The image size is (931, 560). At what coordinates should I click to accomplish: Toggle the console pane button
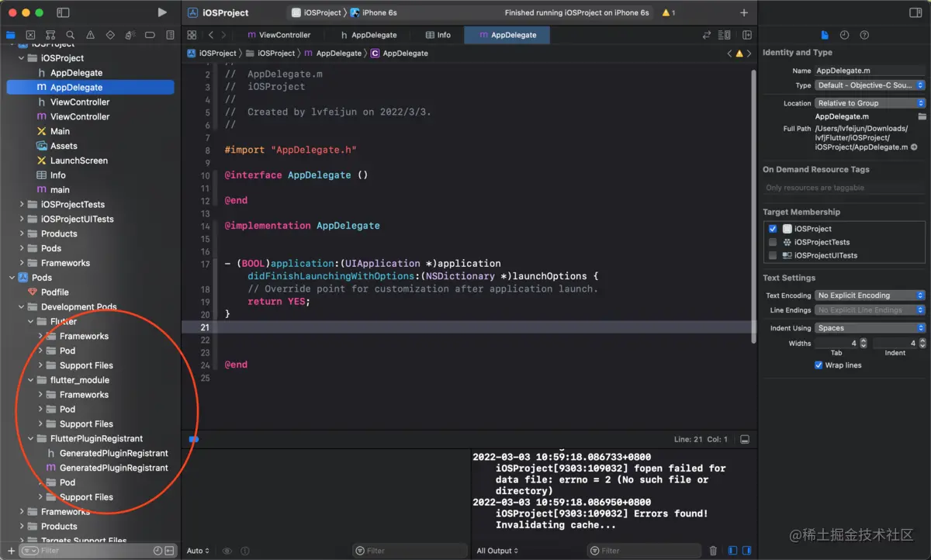coord(747,551)
